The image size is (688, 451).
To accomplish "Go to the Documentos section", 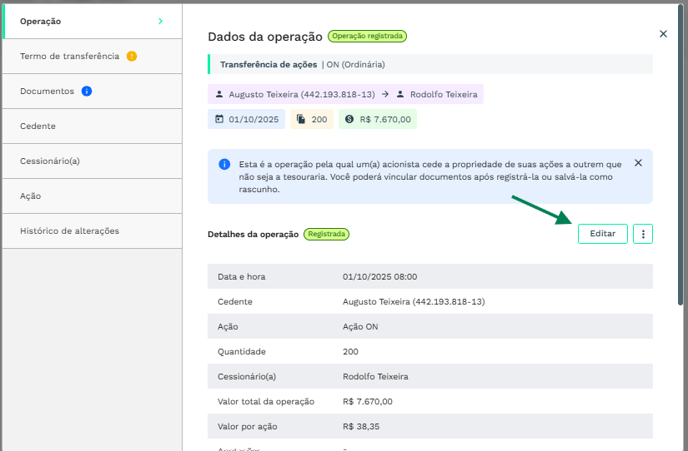I will pyautogui.click(x=47, y=91).
